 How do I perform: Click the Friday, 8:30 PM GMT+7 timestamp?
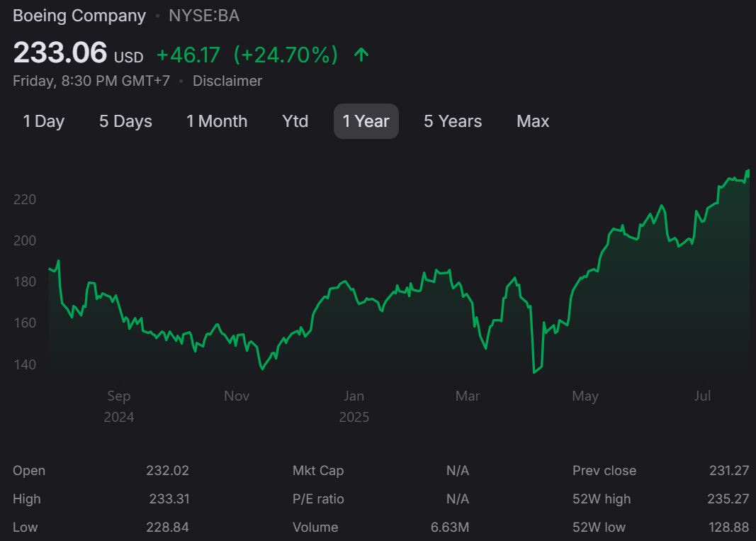(91, 81)
